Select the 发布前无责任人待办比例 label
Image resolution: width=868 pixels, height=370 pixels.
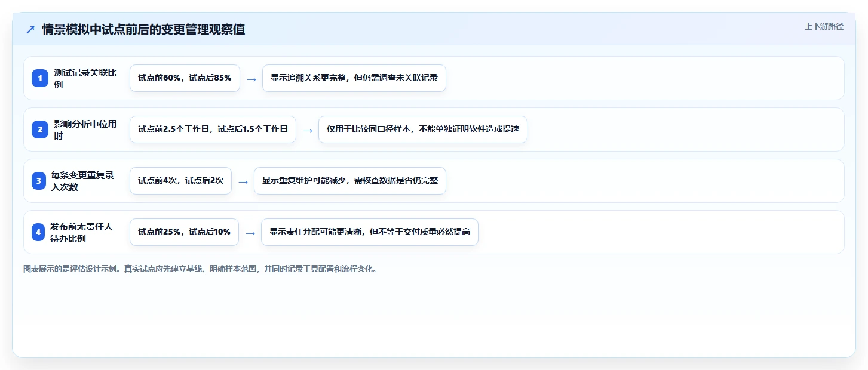(81, 232)
